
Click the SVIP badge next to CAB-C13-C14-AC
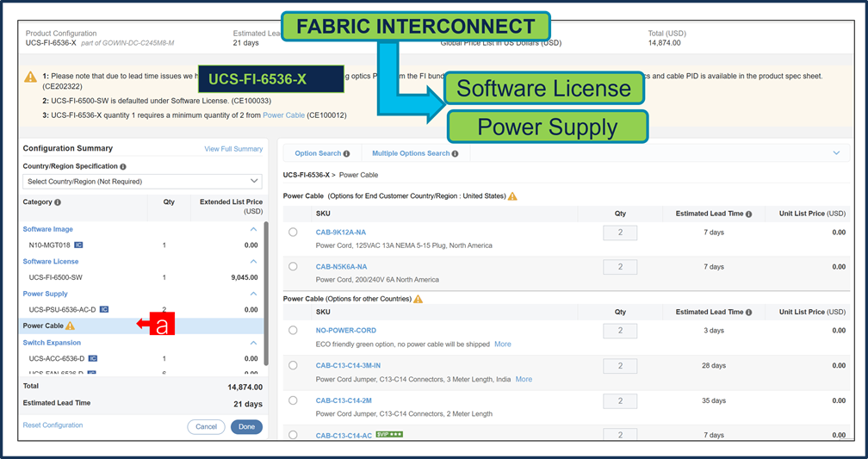click(x=389, y=435)
